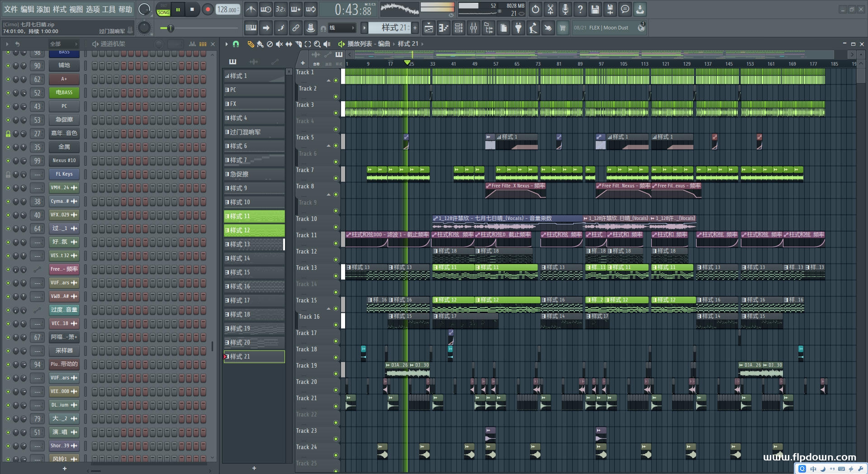This screenshot has width=868, height=474.
Task: Expand the pattern selector arrow beside 样式 21
Action: (364, 28)
